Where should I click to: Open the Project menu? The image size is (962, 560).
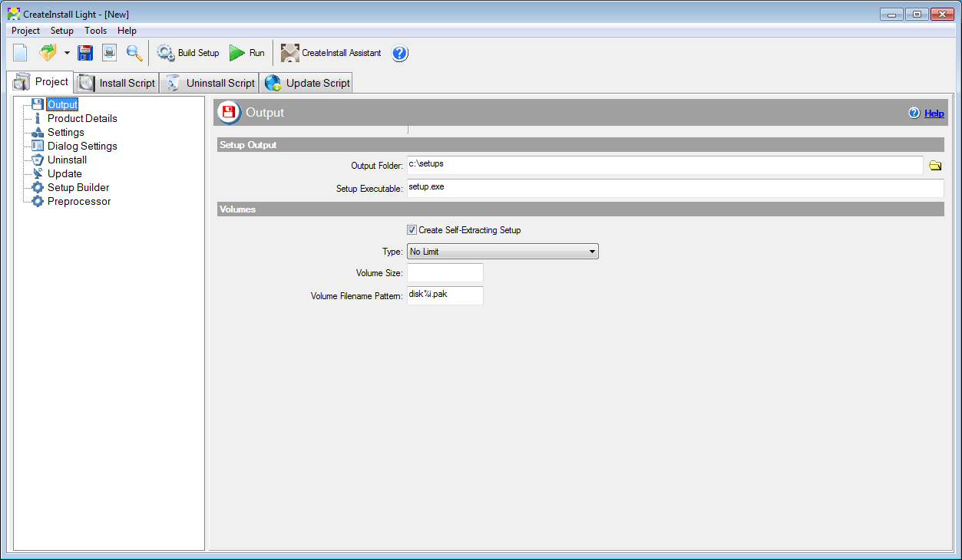[x=25, y=31]
